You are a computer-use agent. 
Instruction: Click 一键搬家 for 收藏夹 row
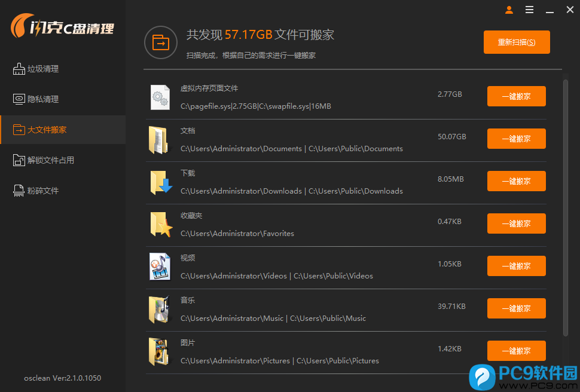pos(517,223)
